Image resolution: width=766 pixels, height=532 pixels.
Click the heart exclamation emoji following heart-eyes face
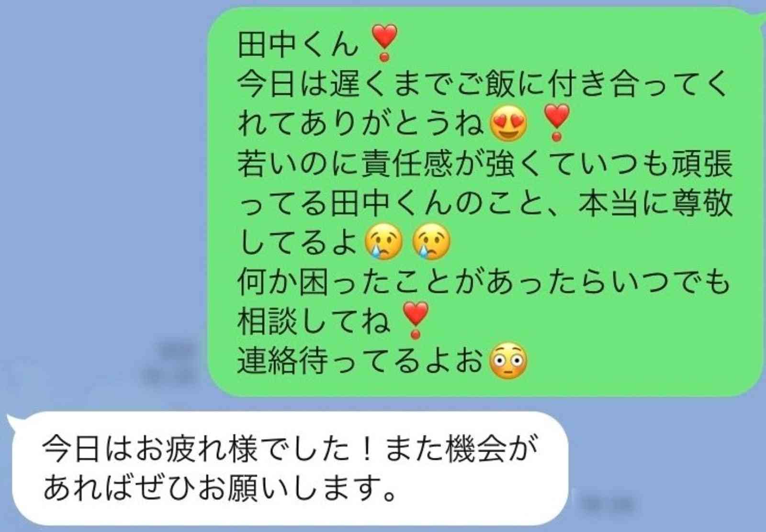(x=556, y=122)
